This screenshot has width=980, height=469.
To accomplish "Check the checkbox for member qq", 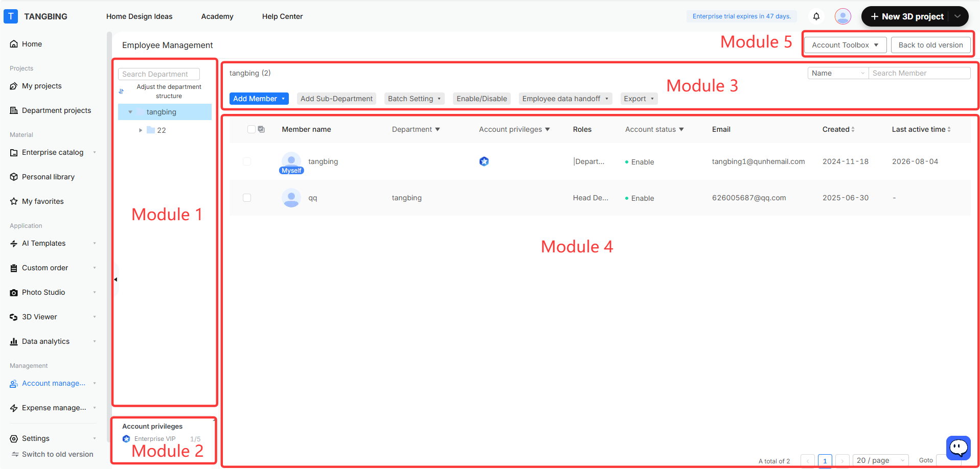I will click(x=247, y=198).
